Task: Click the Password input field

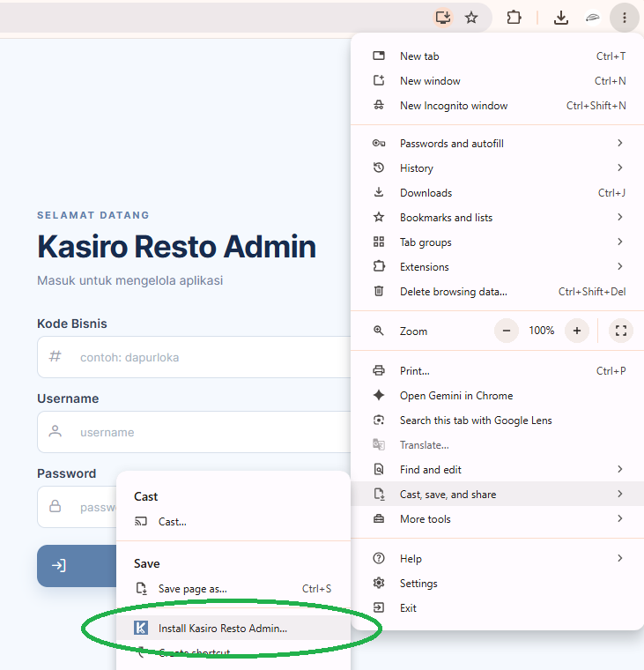Action: (77, 507)
